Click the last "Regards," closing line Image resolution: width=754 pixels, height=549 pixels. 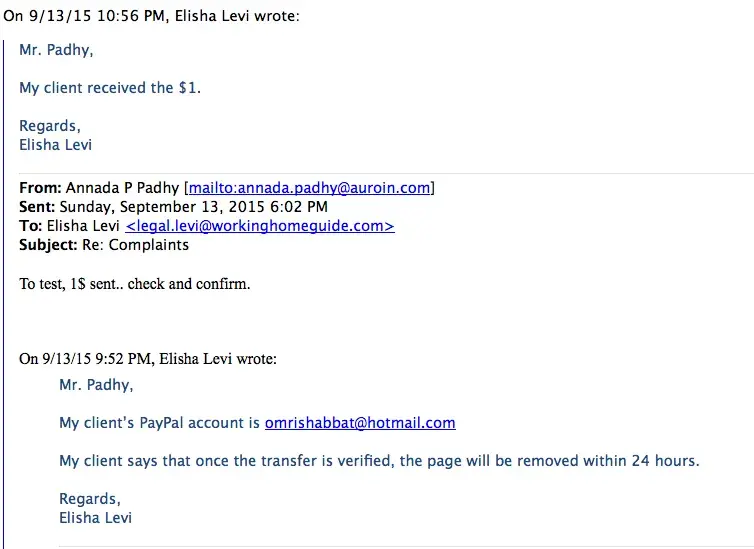pyautogui.click(x=90, y=499)
